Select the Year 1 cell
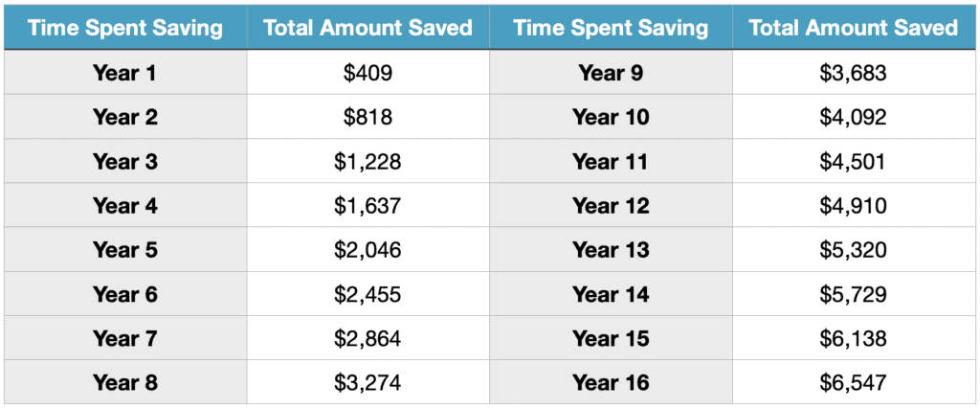This screenshot has width=980, height=409. pos(125,73)
